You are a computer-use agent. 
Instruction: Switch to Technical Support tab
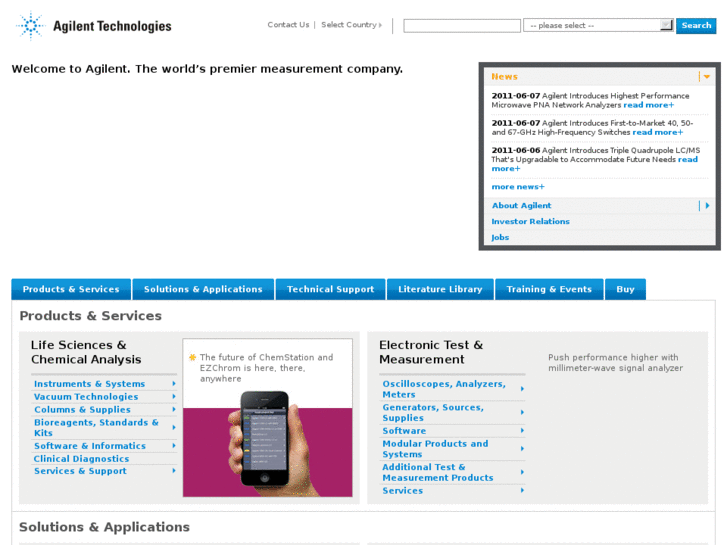point(330,289)
